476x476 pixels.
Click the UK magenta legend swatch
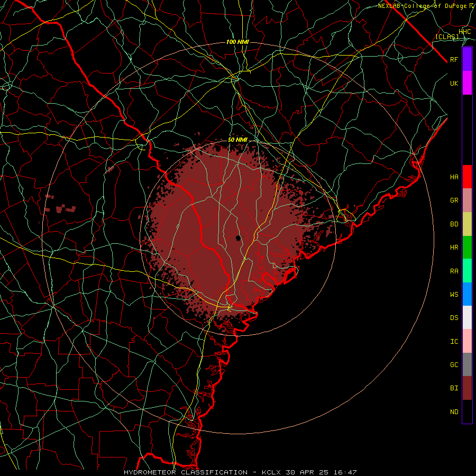[x=467, y=83]
